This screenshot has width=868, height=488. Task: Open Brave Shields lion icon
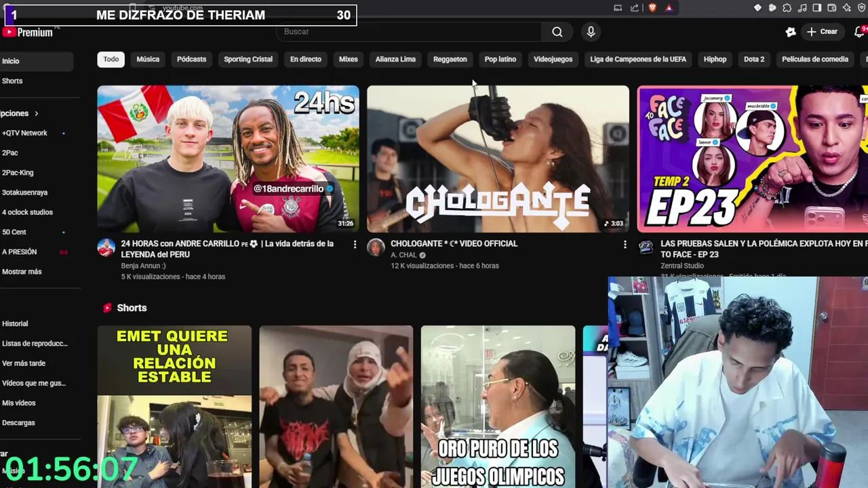point(652,7)
